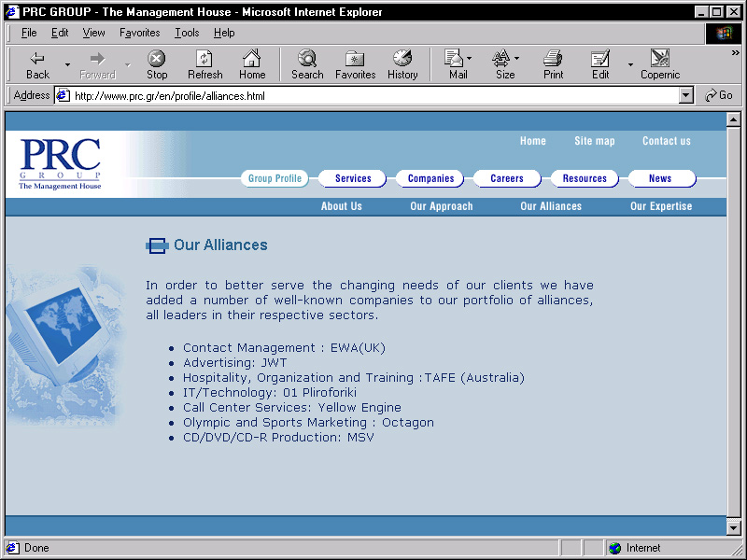Click the computer monitor world map image

(x=65, y=345)
